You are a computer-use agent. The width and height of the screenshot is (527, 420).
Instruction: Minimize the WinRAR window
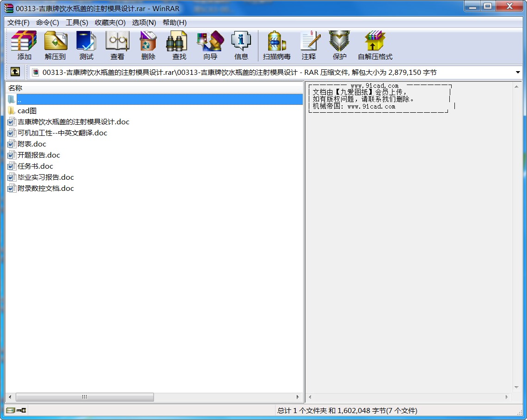point(472,6)
